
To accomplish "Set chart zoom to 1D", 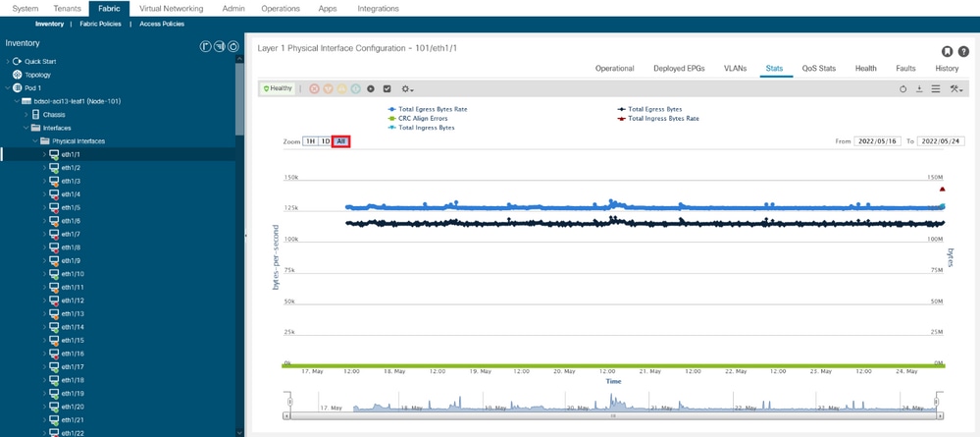I will [325, 141].
